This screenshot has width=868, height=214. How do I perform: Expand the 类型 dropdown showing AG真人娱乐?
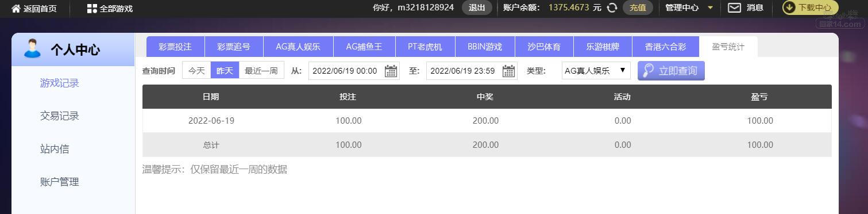click(596, 70)
